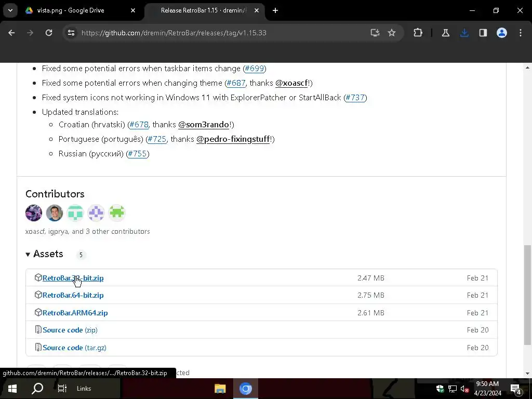Open Windows Security tray icon
The height and width of the screenshot is (399, 532).
pyautogui.click(x=440, y=389)
